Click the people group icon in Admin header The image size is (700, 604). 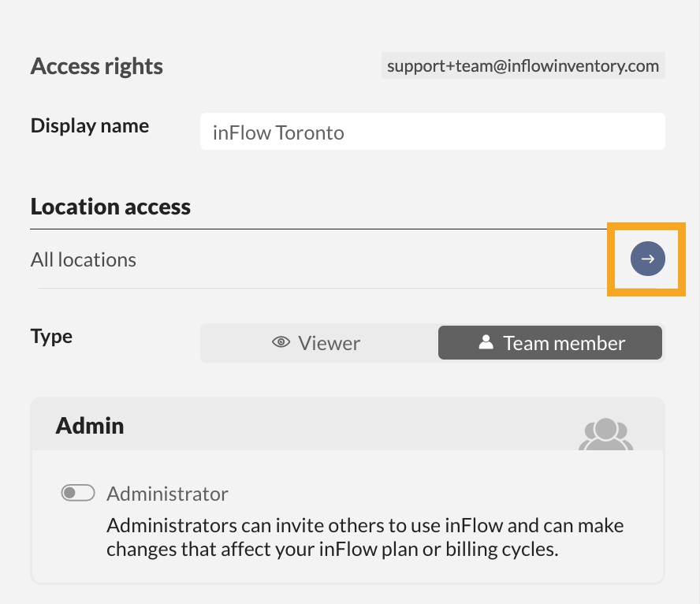(x=605, y=434)
